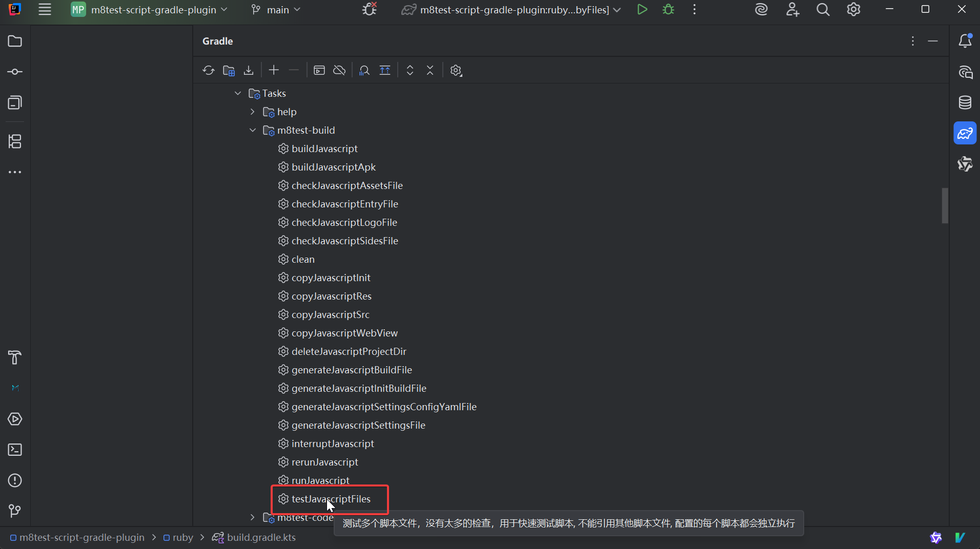Screen dimensions: 980x549
Task: Expand the help task group
Action: [252, 112]
